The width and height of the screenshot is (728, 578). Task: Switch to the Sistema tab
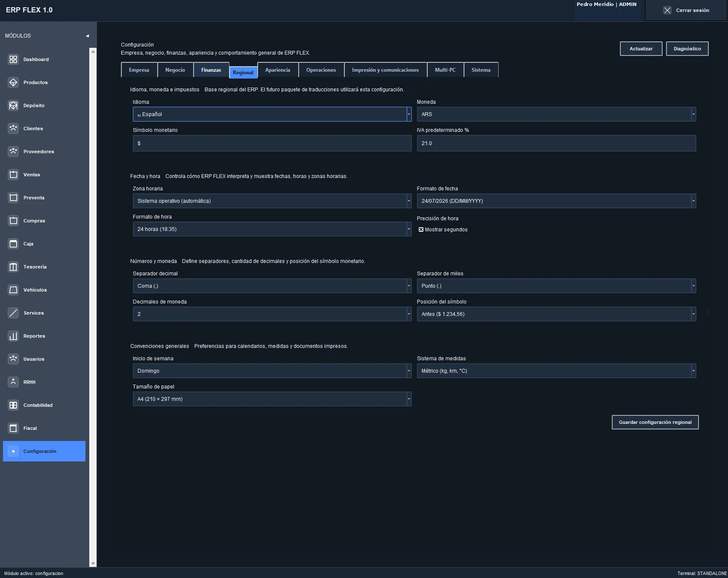point(481,70)
